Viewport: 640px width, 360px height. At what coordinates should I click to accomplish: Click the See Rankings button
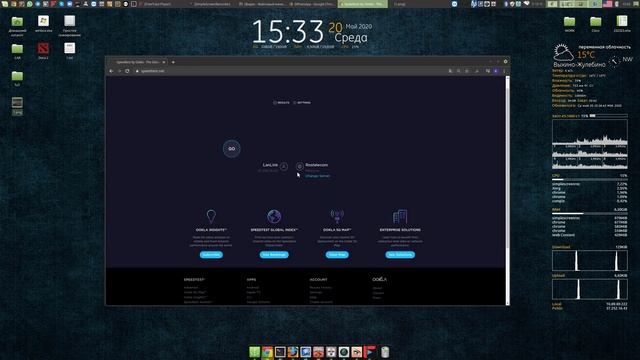click(x=274, y=255)
